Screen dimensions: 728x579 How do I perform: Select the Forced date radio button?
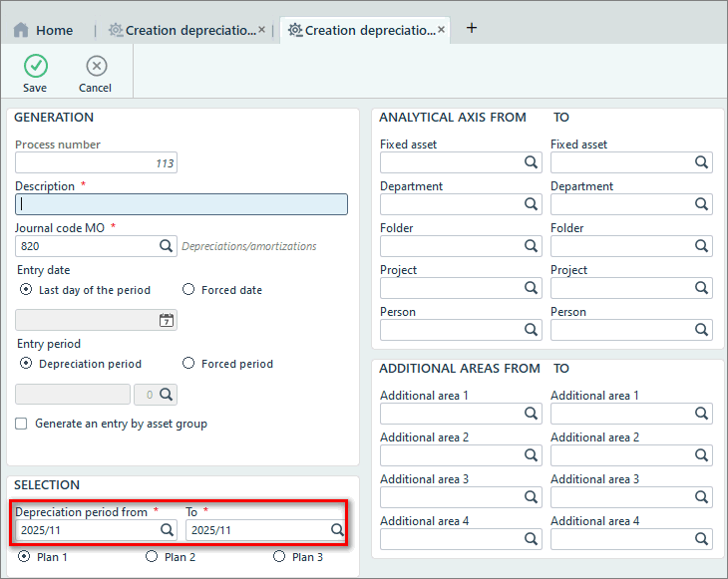click(x=188, y=290)
